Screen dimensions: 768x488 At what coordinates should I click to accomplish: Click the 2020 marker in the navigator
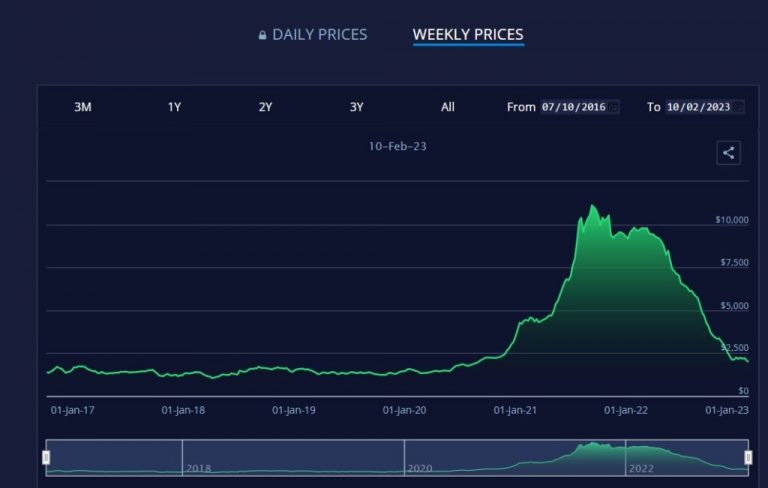pos(420,468)
